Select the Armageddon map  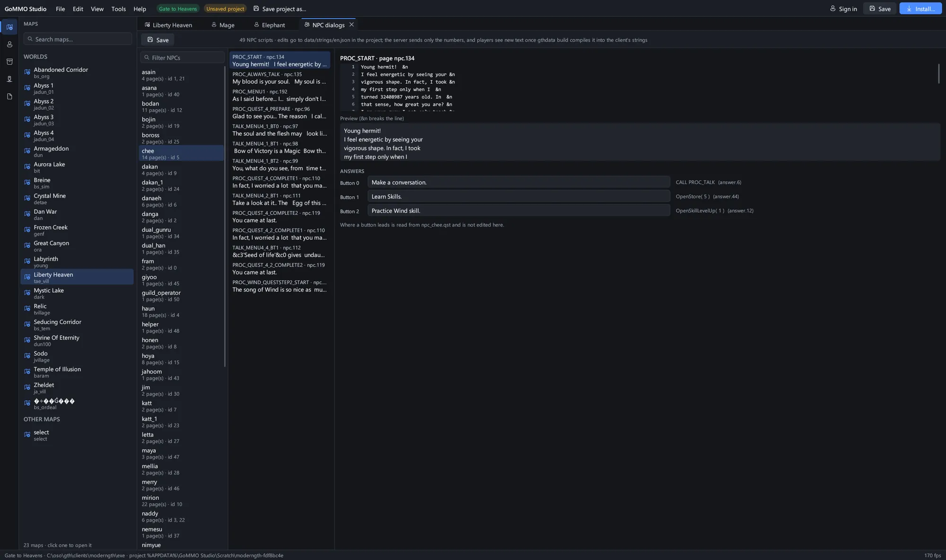point(77,151)
